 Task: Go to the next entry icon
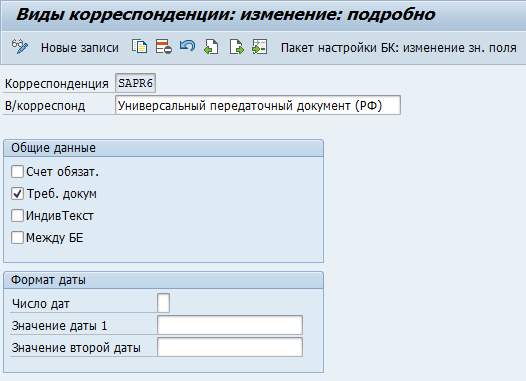(x=236, y=47)
